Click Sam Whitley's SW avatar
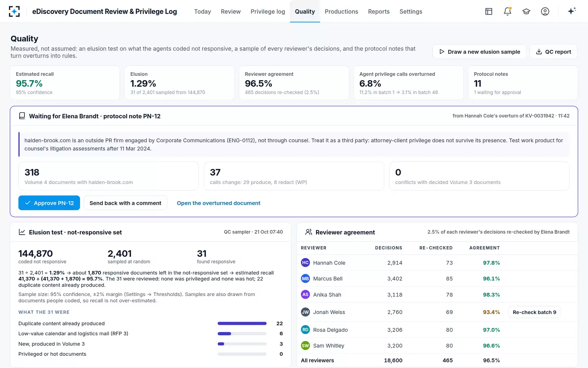588x368 pixels. 305,346
